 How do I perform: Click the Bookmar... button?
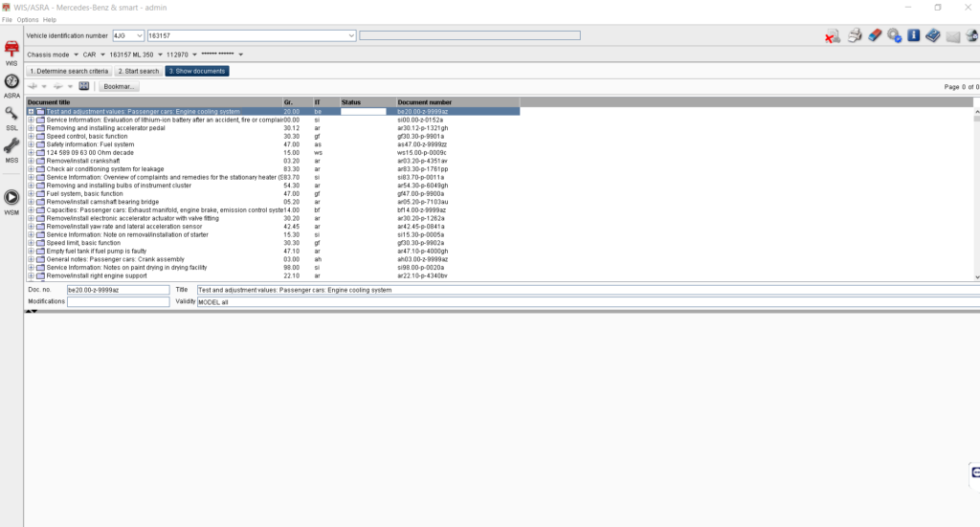click(119, 87)
